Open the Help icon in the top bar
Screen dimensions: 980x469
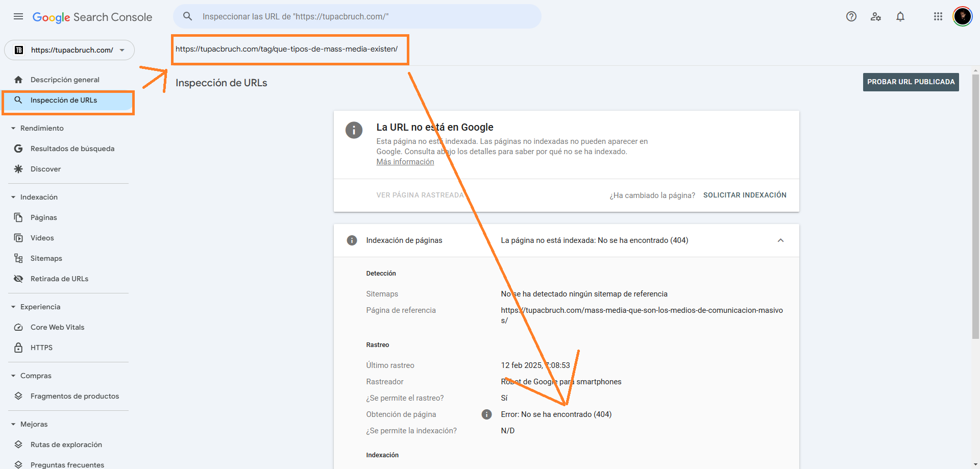click(851, 16)
